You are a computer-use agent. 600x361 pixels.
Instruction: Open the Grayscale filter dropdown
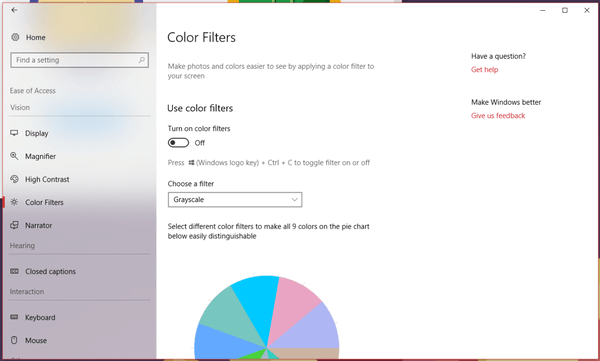pyautogui.click(x=235, y=199)
